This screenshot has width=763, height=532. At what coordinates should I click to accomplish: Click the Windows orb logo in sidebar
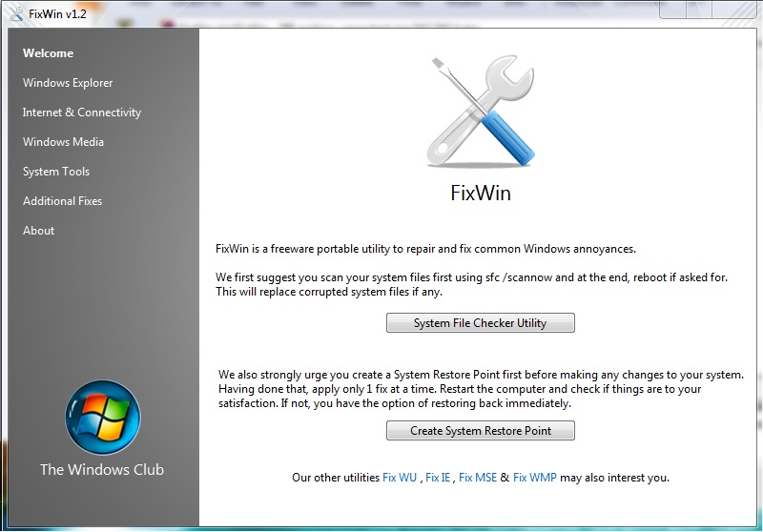(103, 418)
